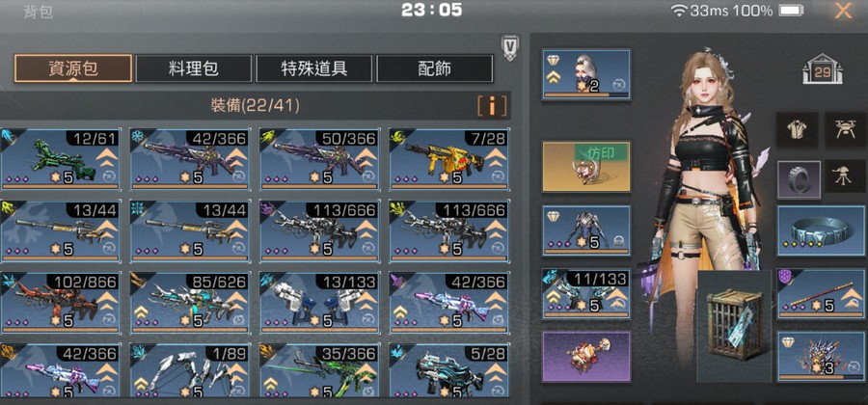Toggle the lock icon on armor slot

click(x=620, y=241)
